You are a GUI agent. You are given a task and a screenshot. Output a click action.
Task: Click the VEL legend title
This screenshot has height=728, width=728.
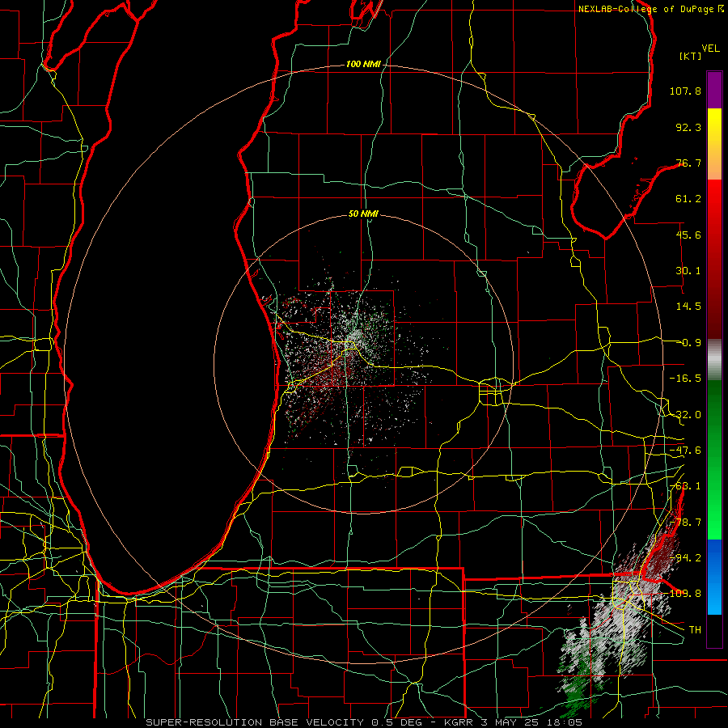[x=710, y=49]
